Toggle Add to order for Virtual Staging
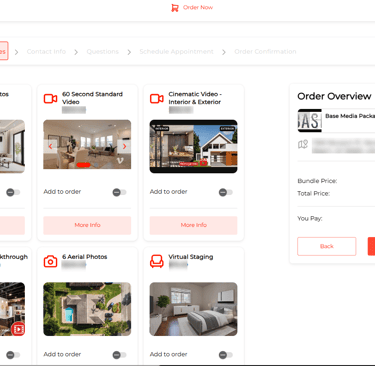 [226, 355]
